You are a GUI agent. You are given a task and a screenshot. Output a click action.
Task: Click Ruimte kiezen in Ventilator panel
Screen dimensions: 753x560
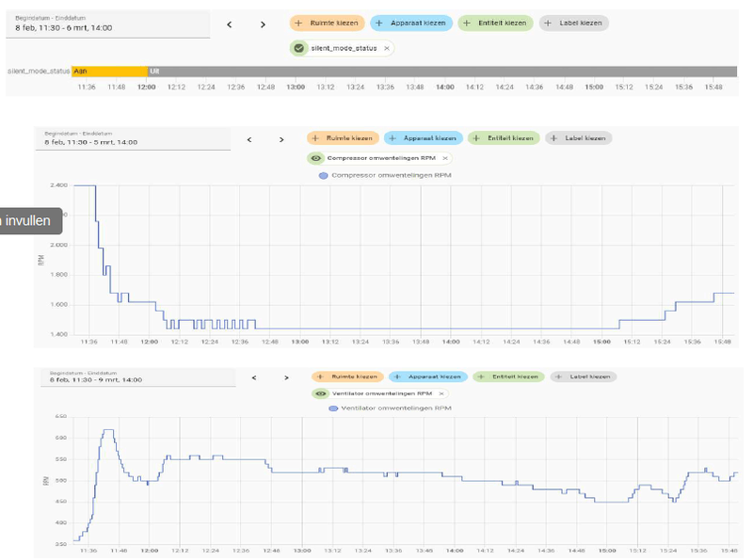pos(347,377)
